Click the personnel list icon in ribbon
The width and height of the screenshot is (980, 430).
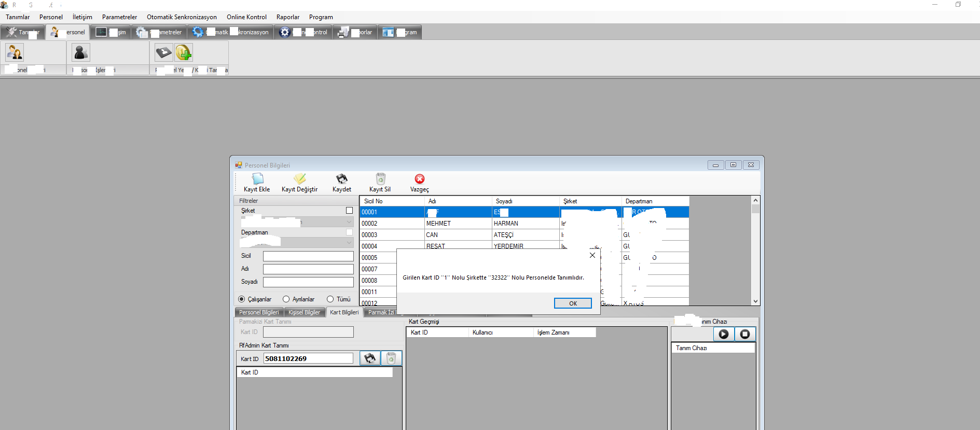coord(15,52)
